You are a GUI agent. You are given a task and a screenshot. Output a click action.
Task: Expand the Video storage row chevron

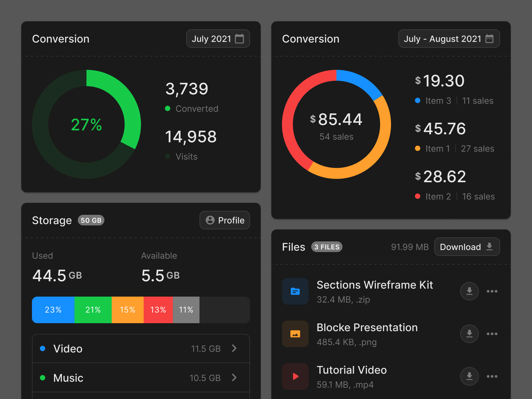click(235, 348)
